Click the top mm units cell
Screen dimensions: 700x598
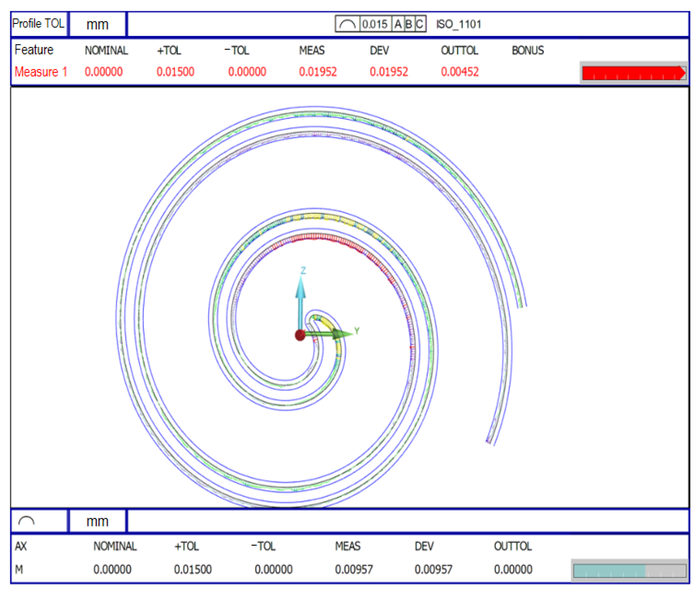97,24
